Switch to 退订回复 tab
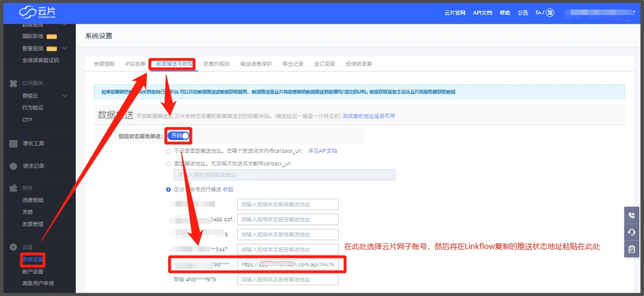 point(325,64)
